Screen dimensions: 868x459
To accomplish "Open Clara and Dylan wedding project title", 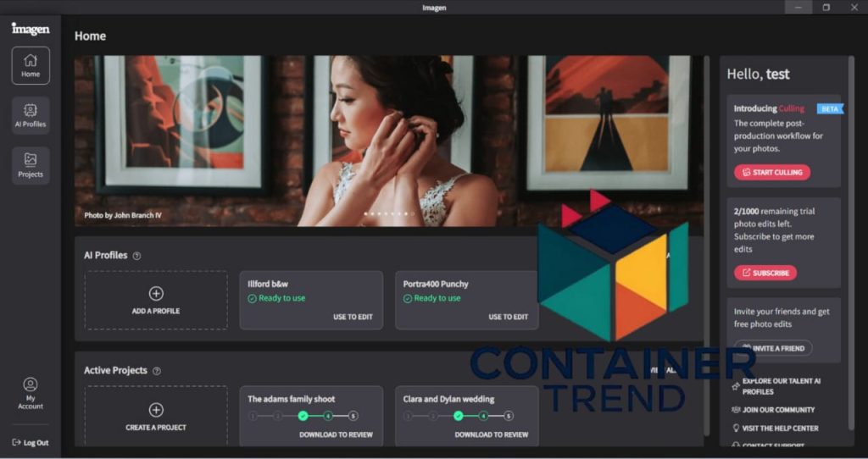I will click(x=449, y=399).
